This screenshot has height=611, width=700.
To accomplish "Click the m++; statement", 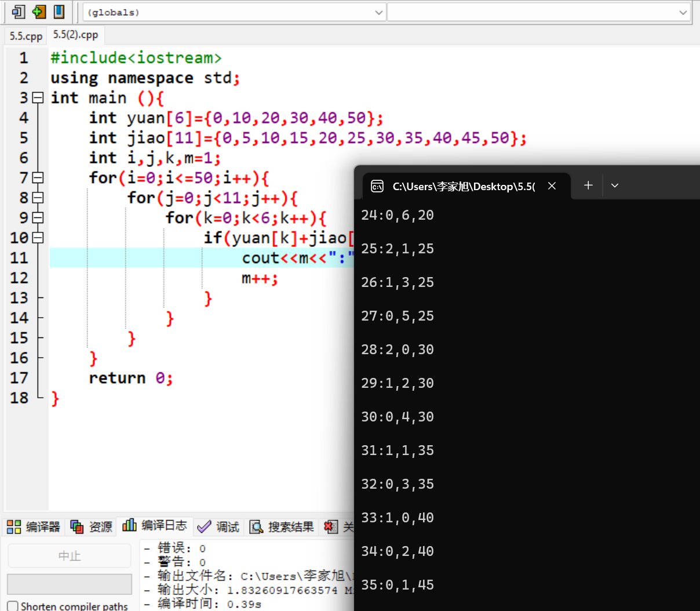I will pos(260,278).
